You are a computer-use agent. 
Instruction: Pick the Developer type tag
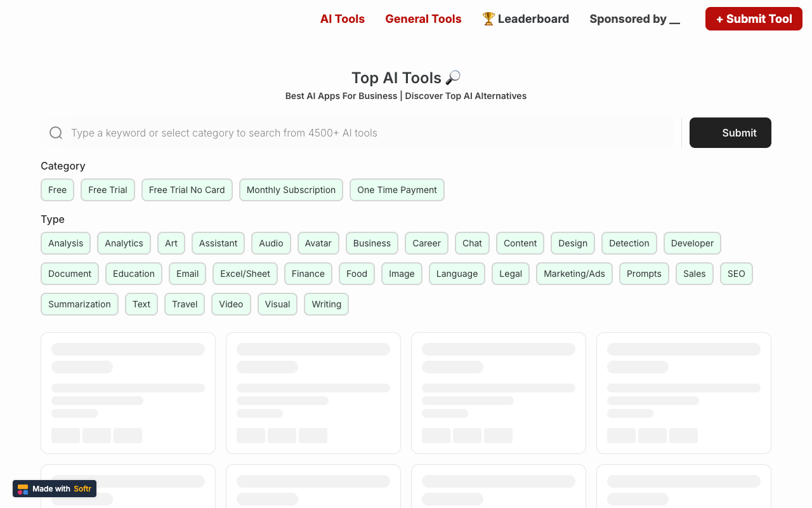(x=692, y=243)
